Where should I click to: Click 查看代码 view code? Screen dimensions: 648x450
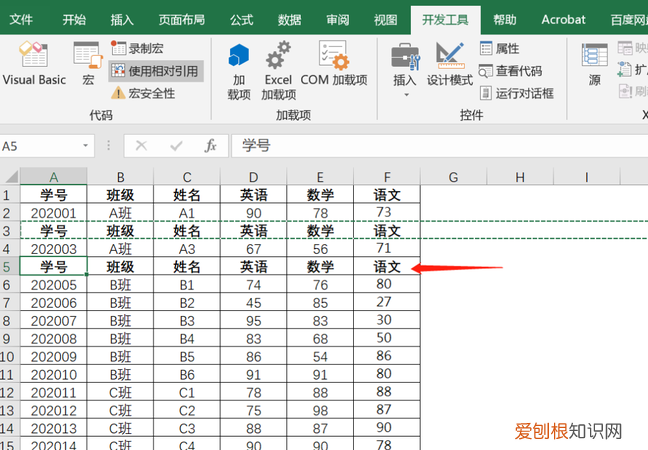point(510,71)
